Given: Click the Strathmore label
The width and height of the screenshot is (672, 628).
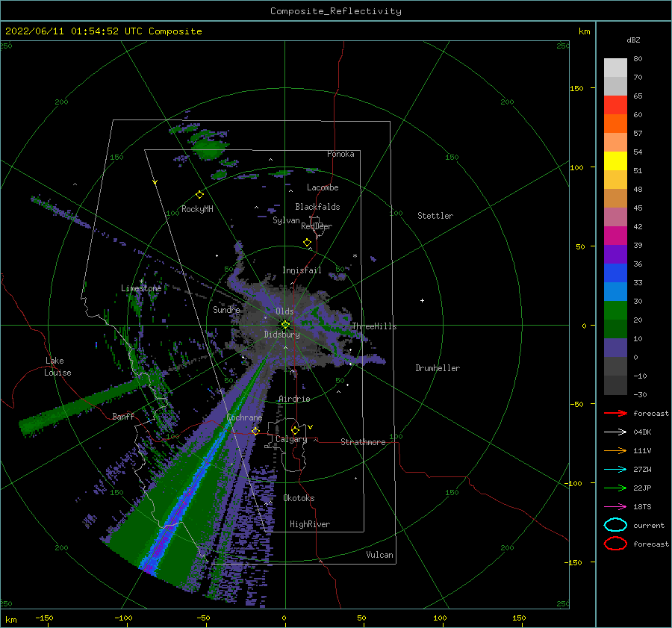Looking at the screenshot, I should click(363, 442).
